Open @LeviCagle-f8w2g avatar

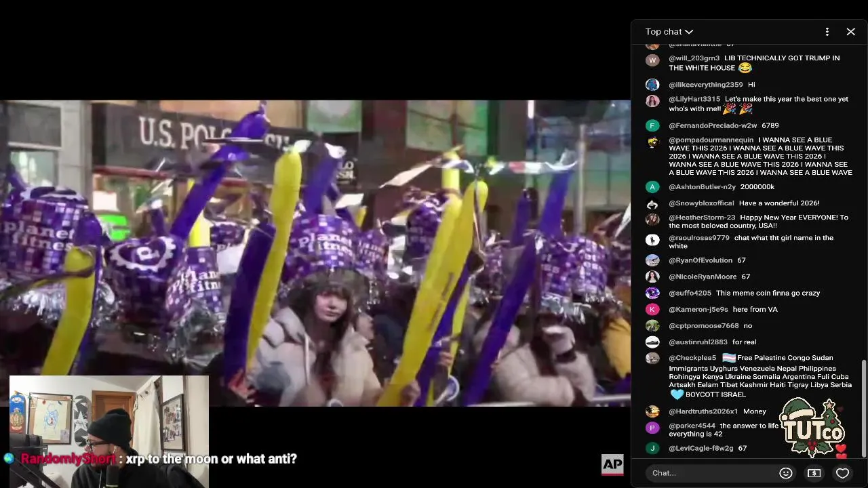point(652,448)
